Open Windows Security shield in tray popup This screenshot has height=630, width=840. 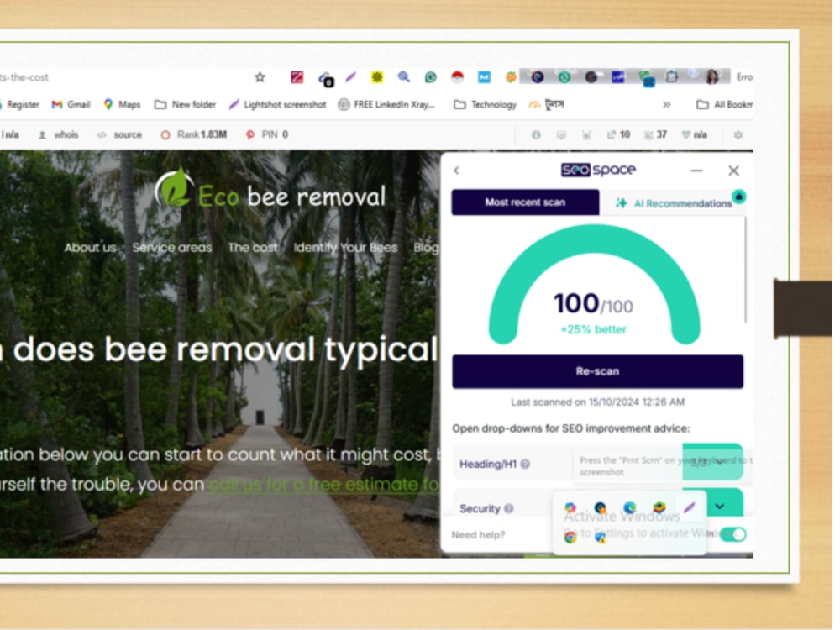click(601, 537)
